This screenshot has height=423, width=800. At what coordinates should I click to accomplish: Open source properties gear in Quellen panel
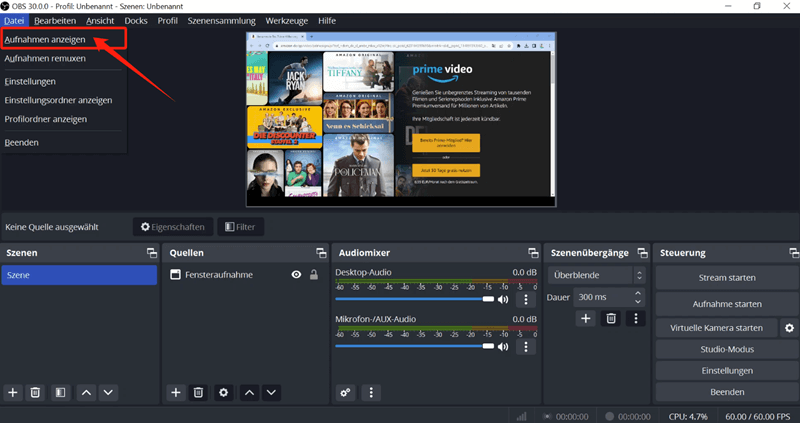(223, 392)
